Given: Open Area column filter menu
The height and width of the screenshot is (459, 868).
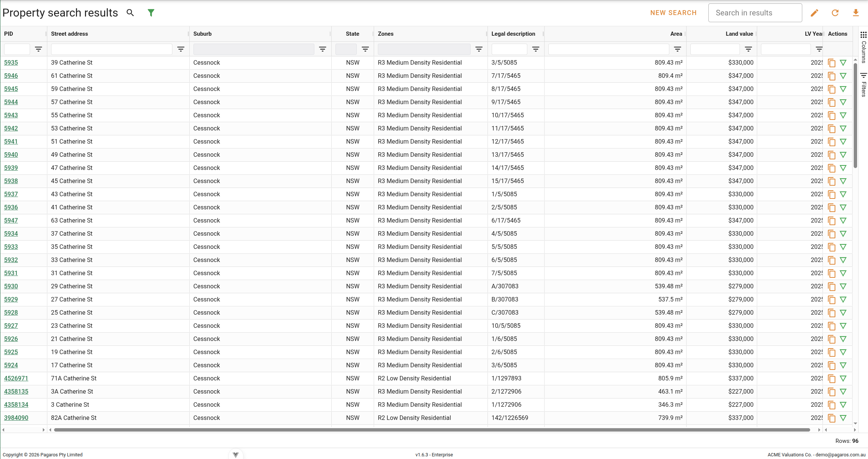Looking at the screenshot, I should click(x=678, y=49).
